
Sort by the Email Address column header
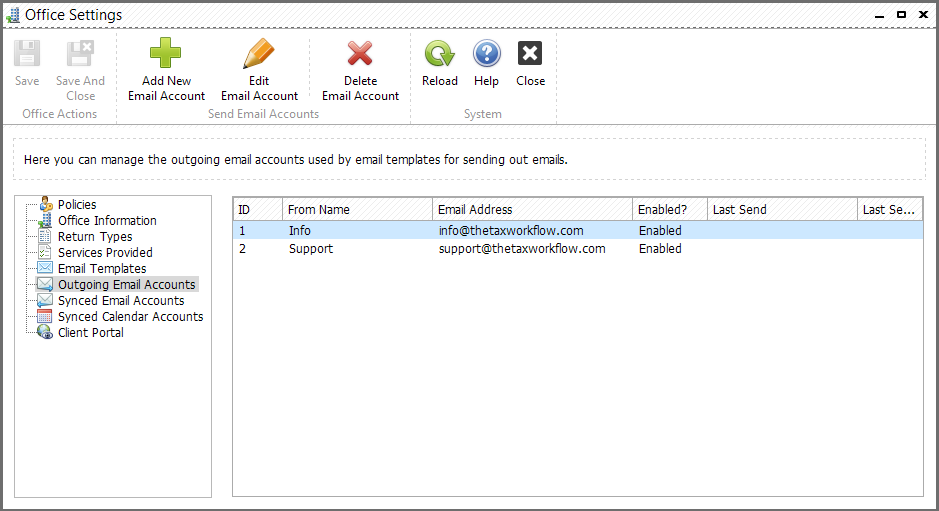tap(532, 209)
